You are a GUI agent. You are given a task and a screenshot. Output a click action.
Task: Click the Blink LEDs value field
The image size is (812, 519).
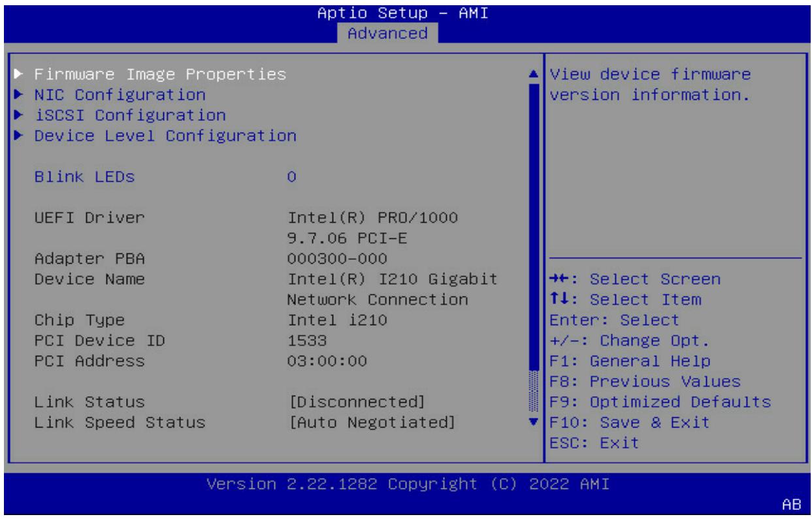[x=292, y=178]
